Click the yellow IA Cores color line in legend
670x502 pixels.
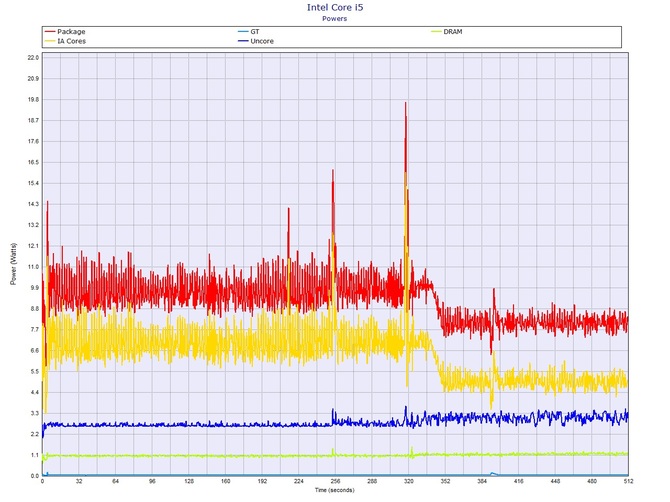click(x=50, y=41)
